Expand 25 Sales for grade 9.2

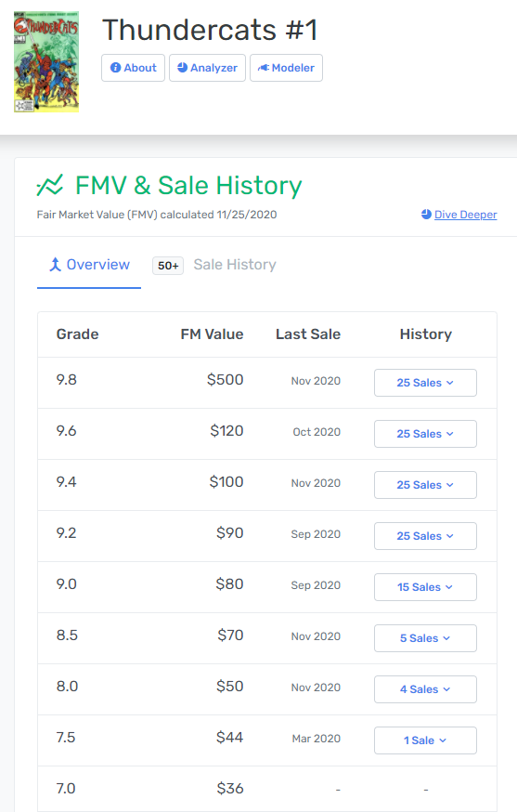(425, 536)
